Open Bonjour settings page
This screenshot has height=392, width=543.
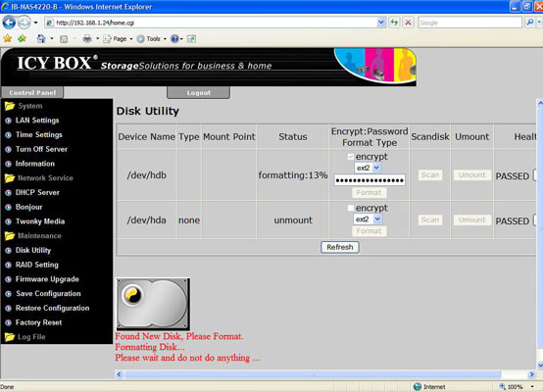click(28, 207)
